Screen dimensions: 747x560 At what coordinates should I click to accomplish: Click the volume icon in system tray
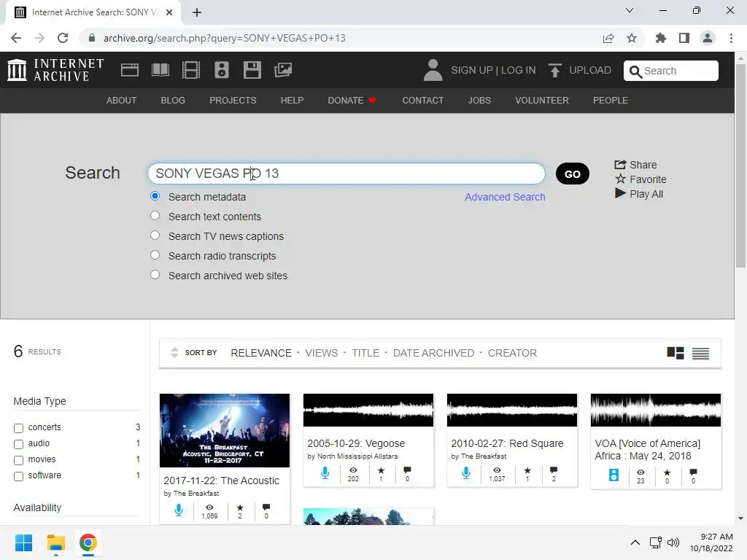[x=673, y=542]
